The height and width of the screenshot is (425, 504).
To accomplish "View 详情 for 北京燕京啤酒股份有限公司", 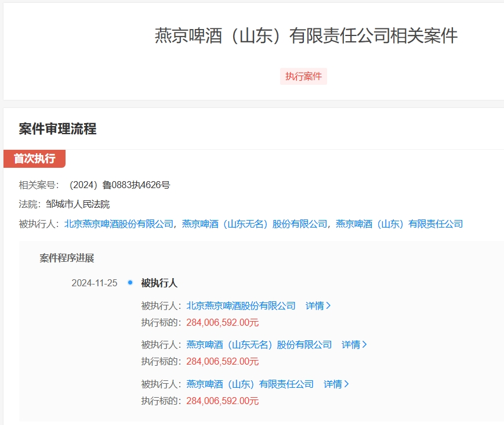I will (318, 305).
